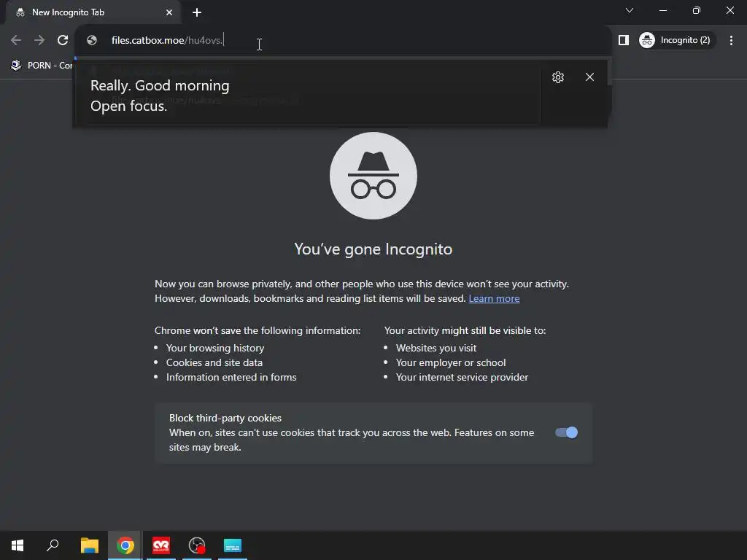Image resolution: width=747 pixels, height=560 pixels.
Task: Click the Chrome taskbar icon
Action: (x=125, y=545)
